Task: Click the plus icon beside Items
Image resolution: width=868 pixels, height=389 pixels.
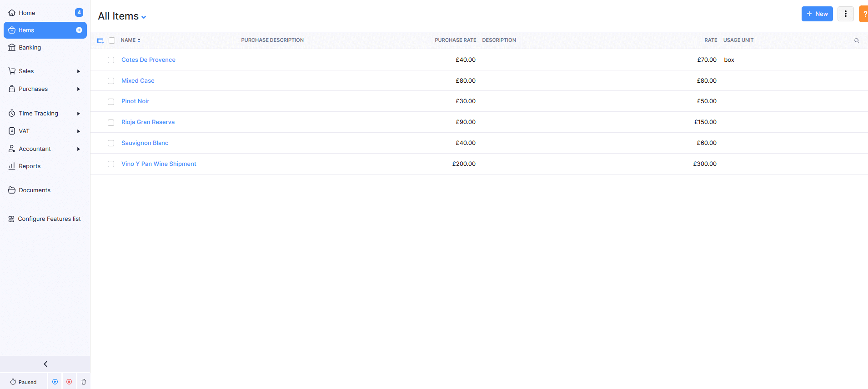Action: [x=79, y=30]
